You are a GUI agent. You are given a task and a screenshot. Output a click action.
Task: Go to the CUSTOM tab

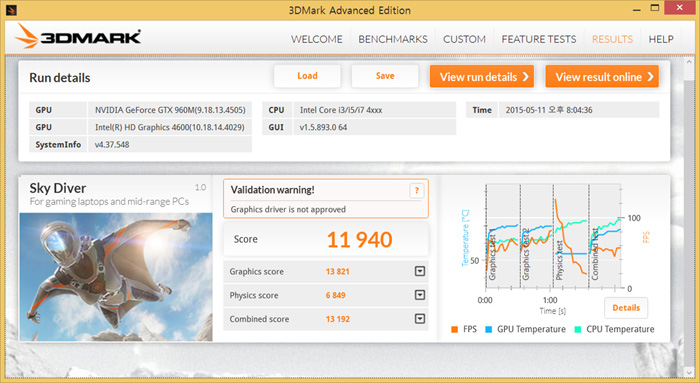click(x=464, y=39)
